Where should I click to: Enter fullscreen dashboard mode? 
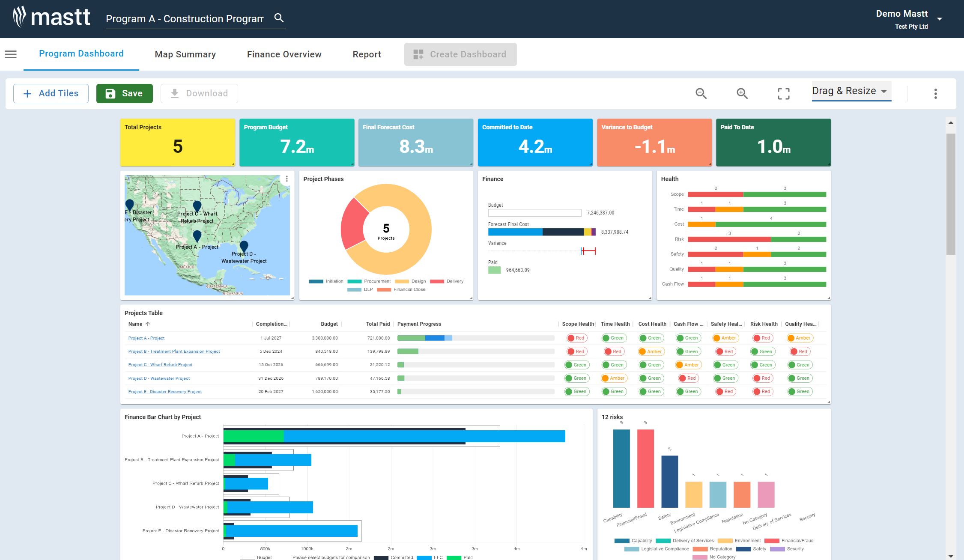783,93
